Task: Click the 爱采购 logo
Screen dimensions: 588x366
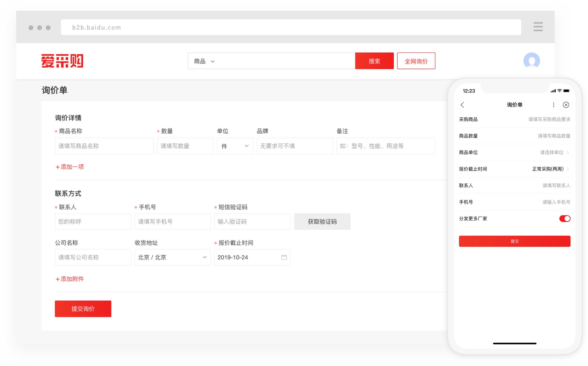Action: click(x=62, y=61)
